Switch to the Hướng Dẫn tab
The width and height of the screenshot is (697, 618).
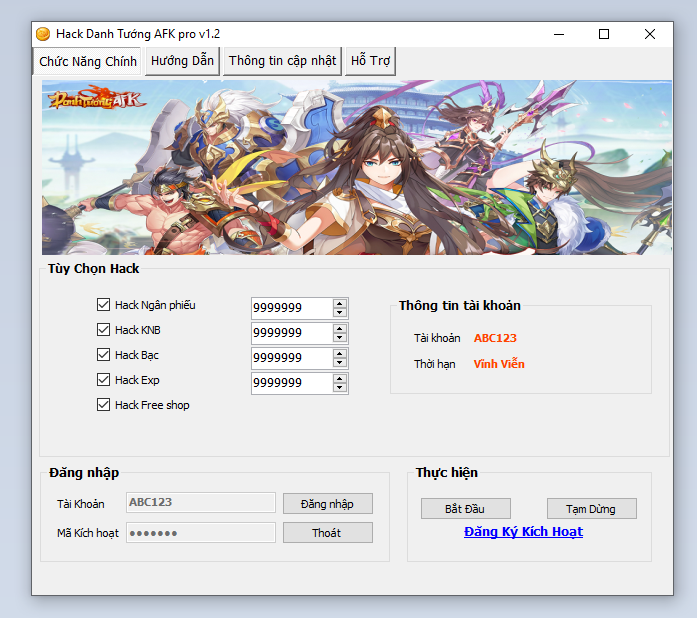pyautogui.click(x=182, y=61)
